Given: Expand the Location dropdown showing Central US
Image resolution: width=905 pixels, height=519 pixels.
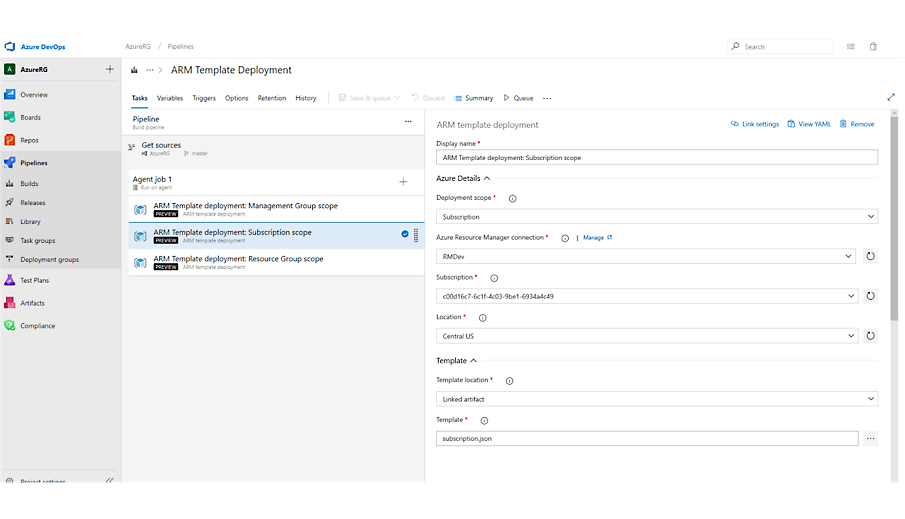Looking at the screenshot, I should [647, 336].
